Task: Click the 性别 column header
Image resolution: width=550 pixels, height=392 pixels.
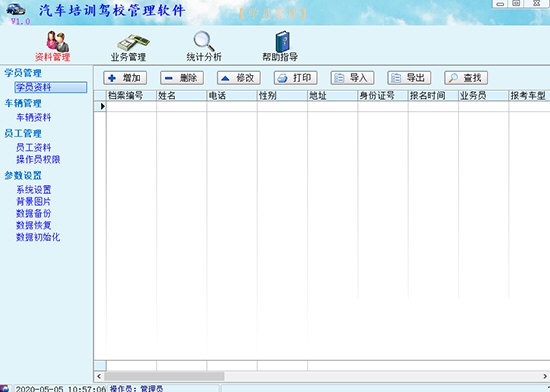Action: point(282,96)
